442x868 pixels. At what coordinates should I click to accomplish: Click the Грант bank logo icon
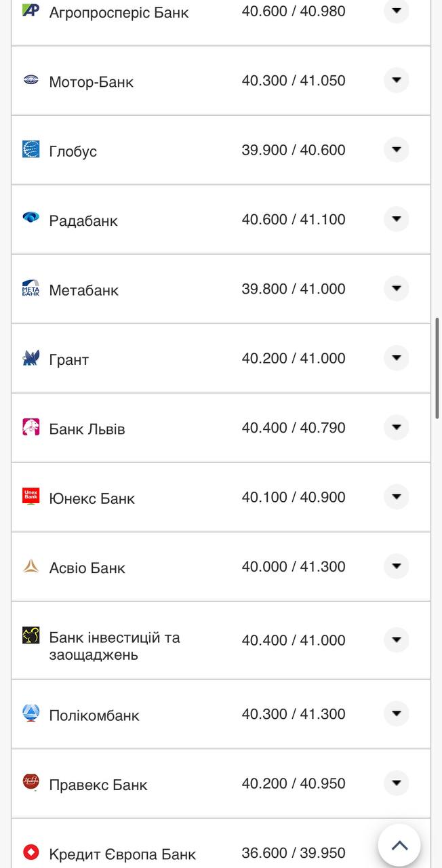pyautogui.click(x=31, y=358)
